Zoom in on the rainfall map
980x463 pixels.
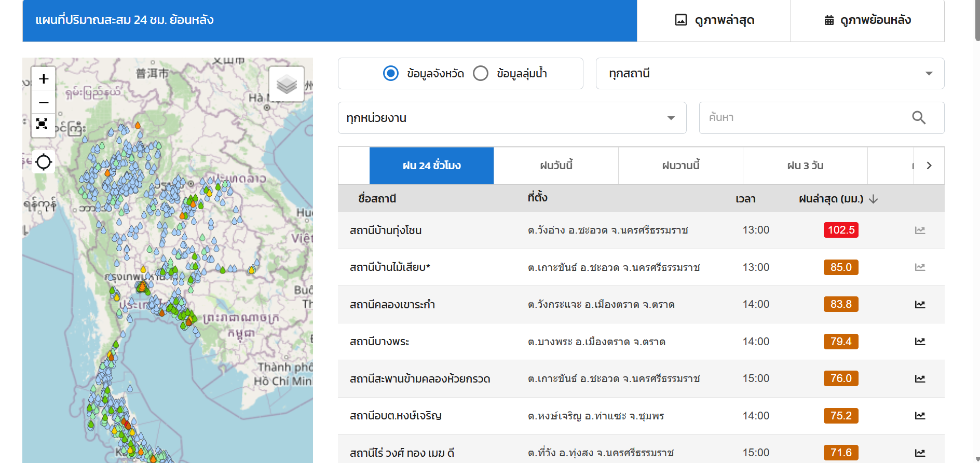point(44,79)
